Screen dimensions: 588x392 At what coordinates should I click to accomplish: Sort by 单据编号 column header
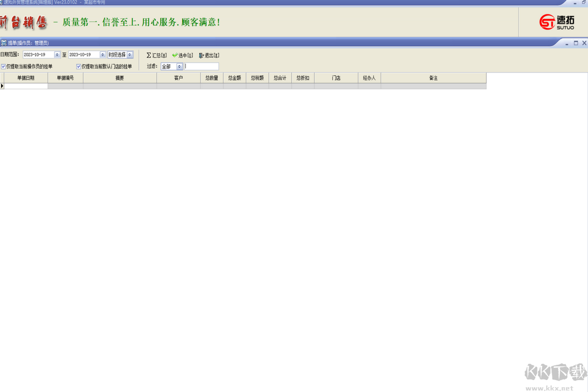pos(65,78)
